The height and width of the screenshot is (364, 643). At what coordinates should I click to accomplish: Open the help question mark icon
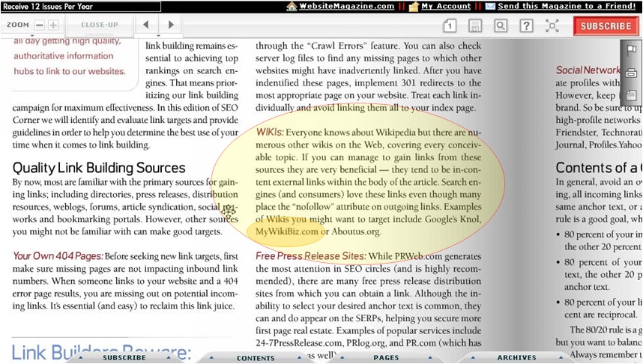(526, 26)
